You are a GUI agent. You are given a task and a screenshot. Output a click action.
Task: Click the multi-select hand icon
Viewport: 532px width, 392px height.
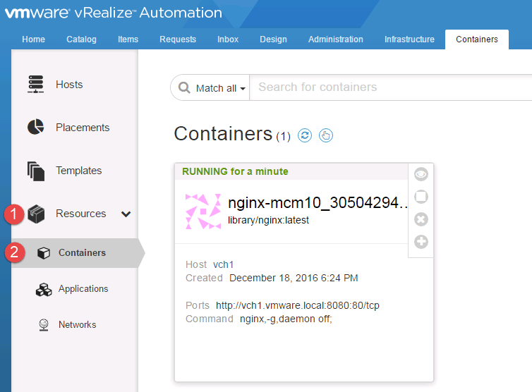click(325, 135)
